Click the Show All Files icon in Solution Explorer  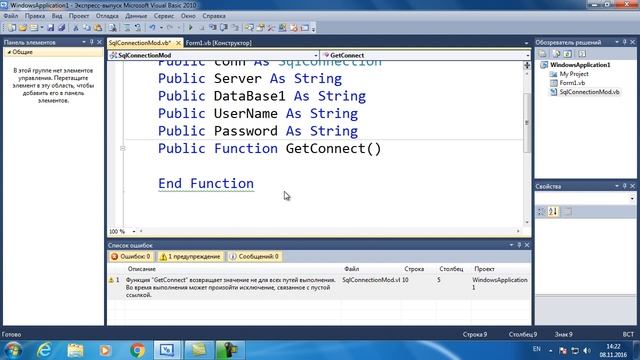(x=556, y=54)
